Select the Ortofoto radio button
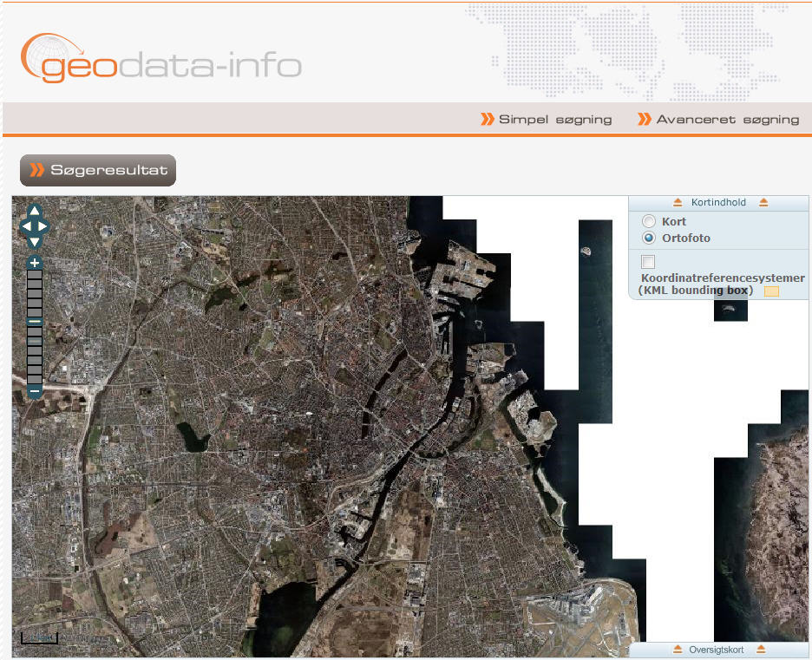812x660 pixels. click(649, 239)
